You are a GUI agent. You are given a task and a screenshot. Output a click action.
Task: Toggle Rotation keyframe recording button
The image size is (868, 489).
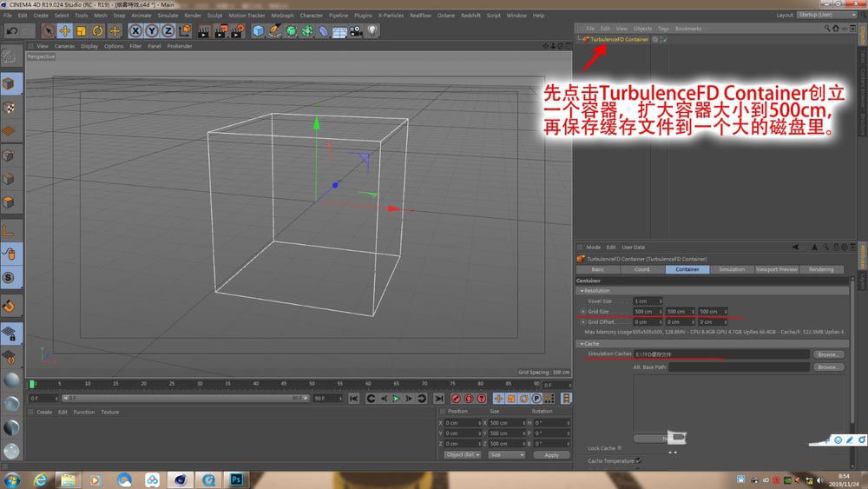[523, 399]
